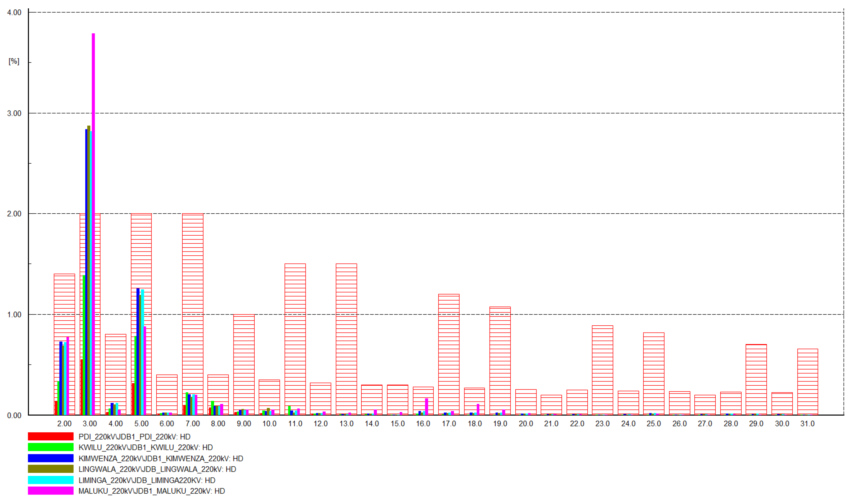Click the tall magenta MALUKU bar at harmonic 3.00
The height and width of the screenshot is (504, 850).
coord(93,224)
